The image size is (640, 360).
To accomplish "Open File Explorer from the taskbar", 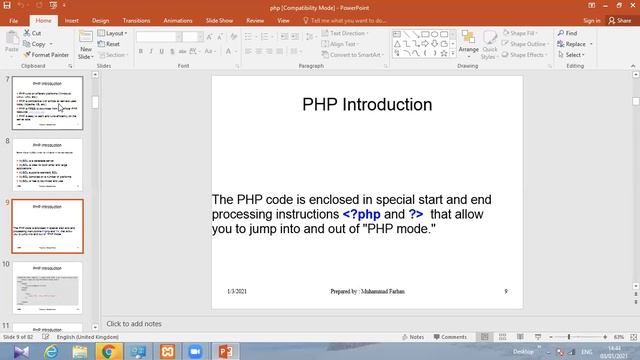I will (x=80, y=352).
